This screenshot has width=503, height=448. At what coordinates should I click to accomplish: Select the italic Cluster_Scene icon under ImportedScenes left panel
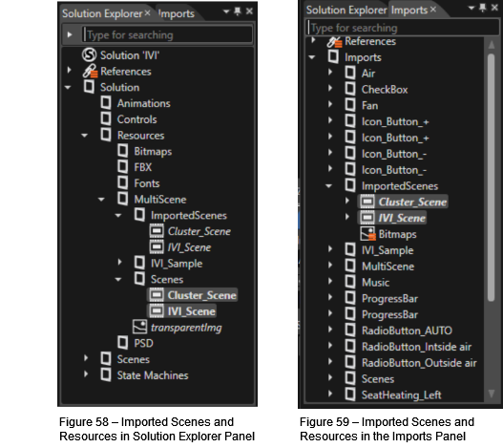[157, 231]
